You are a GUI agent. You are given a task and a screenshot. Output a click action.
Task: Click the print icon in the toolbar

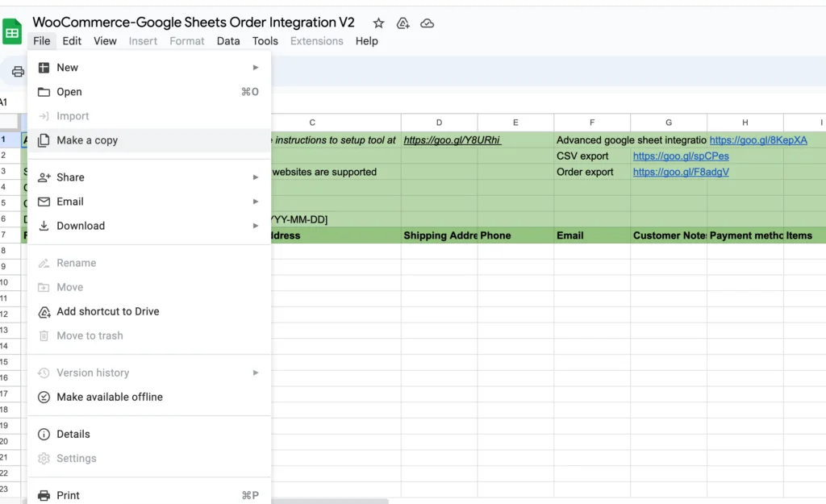18,72
